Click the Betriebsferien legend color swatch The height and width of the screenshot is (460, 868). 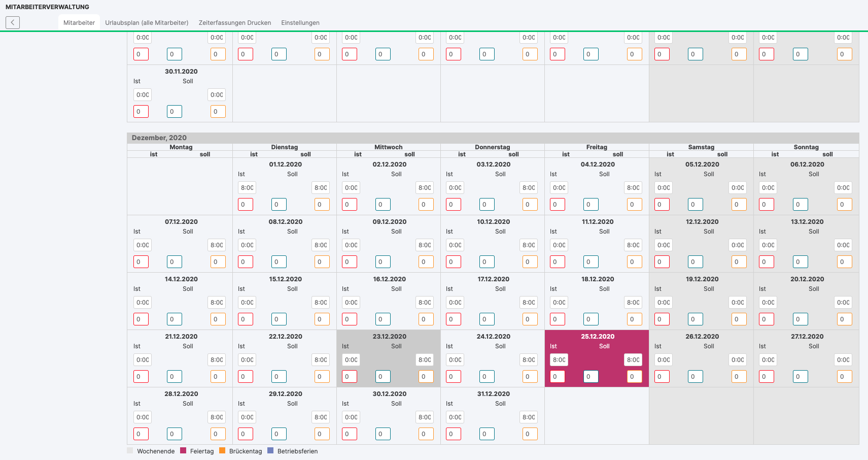click(x=270, y=450)
